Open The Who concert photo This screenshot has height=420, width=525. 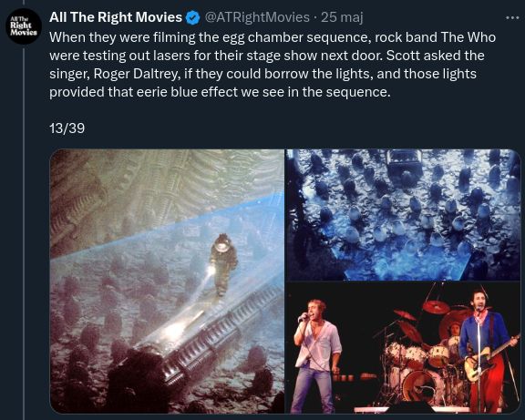click(x=403, y=348)
